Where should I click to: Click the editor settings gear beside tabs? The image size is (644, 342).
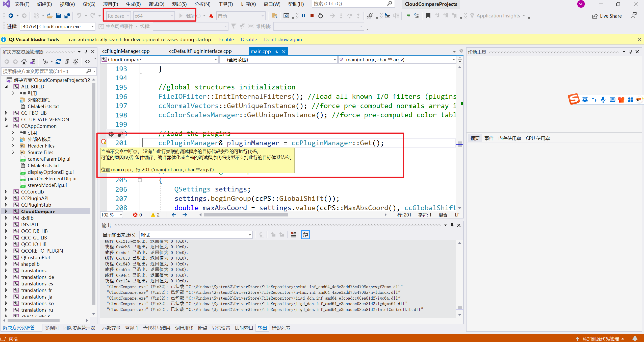461,51
